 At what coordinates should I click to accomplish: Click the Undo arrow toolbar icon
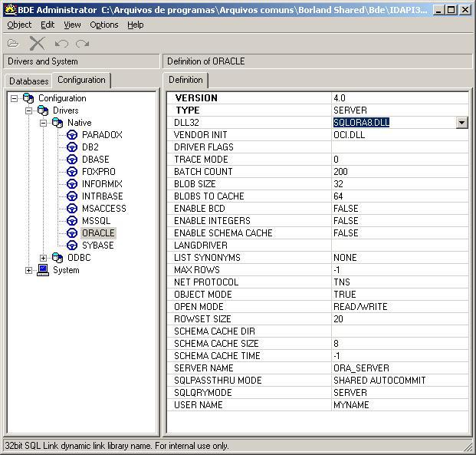61,44
